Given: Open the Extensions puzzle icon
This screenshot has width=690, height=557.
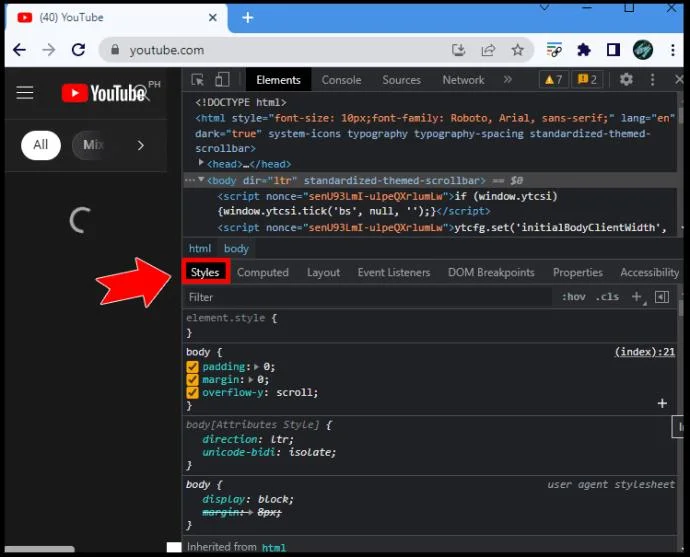Looking at the screenshot, I should coord(584,50).
